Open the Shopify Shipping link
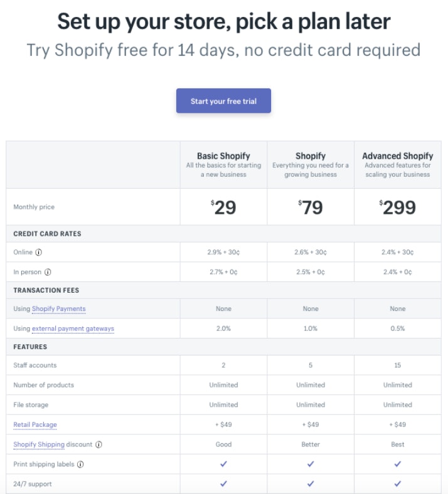Viewport: 448px width, 494px height. tap(39, 444)
